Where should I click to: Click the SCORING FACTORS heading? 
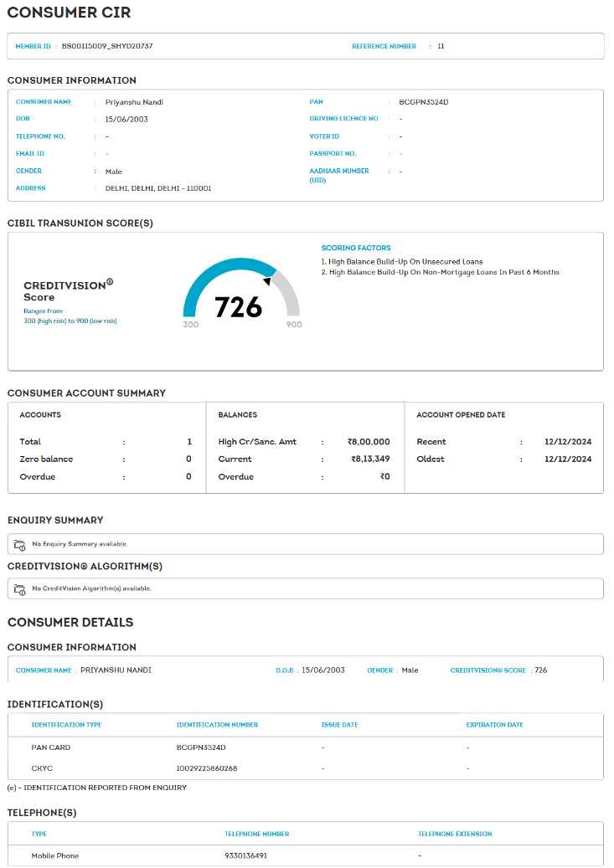356,248
